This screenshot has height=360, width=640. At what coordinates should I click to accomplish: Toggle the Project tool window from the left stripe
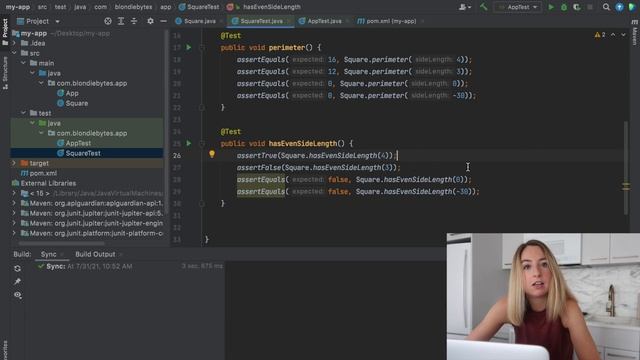pos(5,31)
